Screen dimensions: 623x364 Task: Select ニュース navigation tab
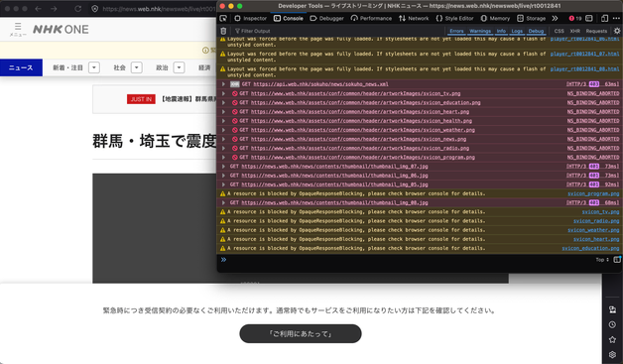21,67
